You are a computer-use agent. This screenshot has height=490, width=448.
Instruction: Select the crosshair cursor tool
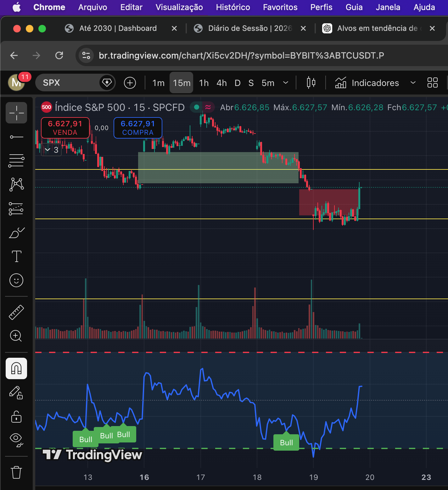(x=16, y=113)
